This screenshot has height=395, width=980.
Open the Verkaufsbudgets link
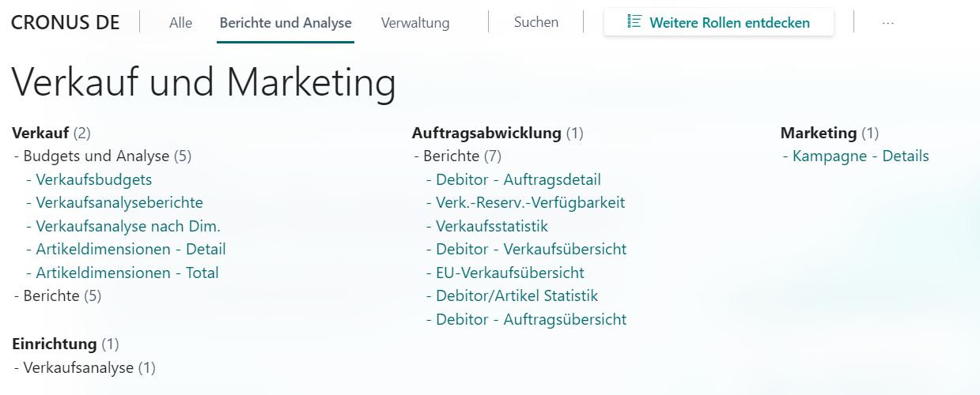pos(94,179)
